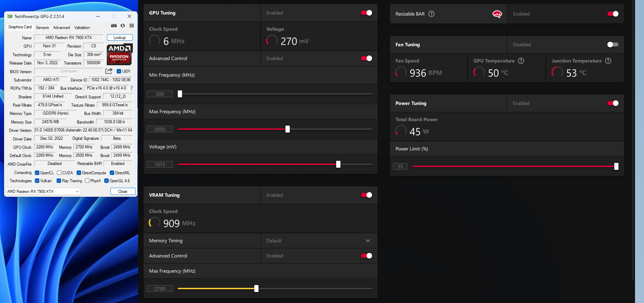The image size is (644, 303).
Task: Click the GPU-Z refresh icon
Action: pyautogui.click(x=123, y=26)
